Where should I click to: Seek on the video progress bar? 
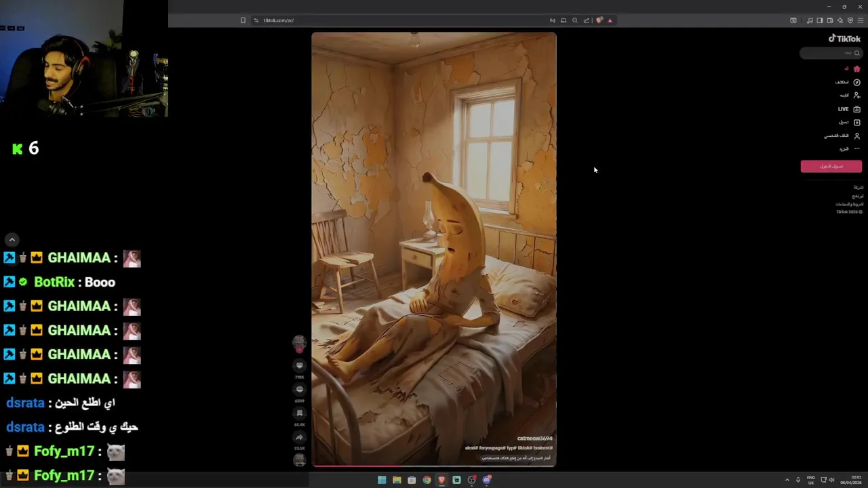tap(434, 466)
